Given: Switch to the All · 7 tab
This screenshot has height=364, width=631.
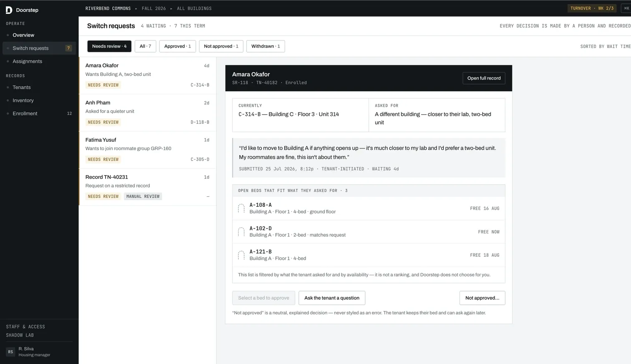Looking at the screenshot, I should point(145,46).
